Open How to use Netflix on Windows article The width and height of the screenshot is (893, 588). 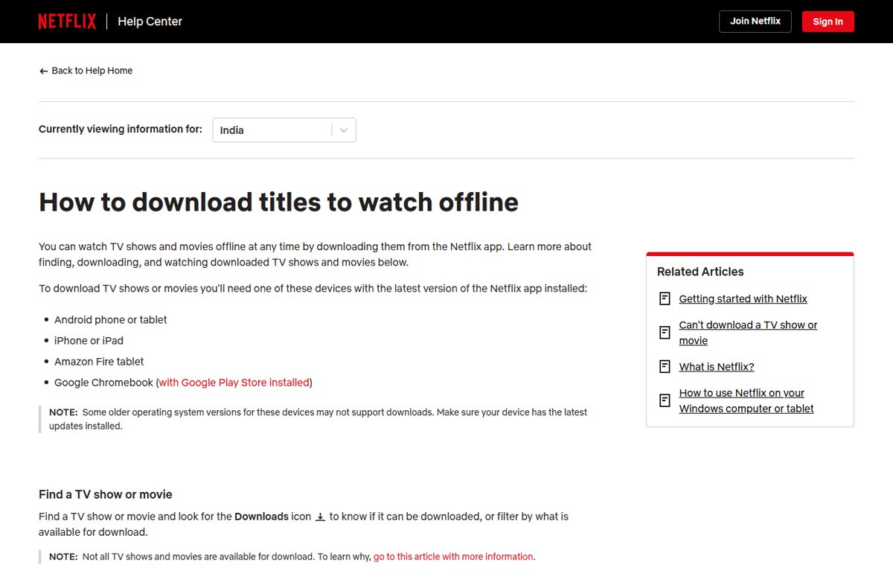[x=746, y=400]
